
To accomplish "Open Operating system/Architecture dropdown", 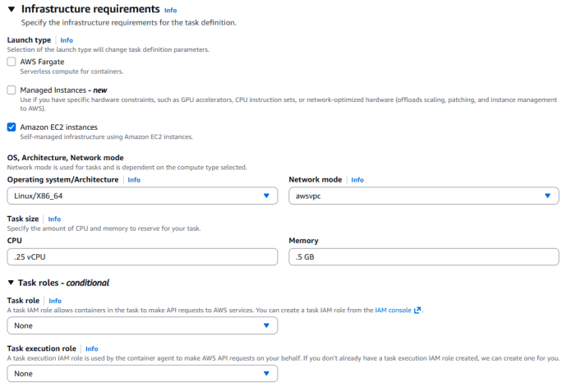I will point(142,196).
